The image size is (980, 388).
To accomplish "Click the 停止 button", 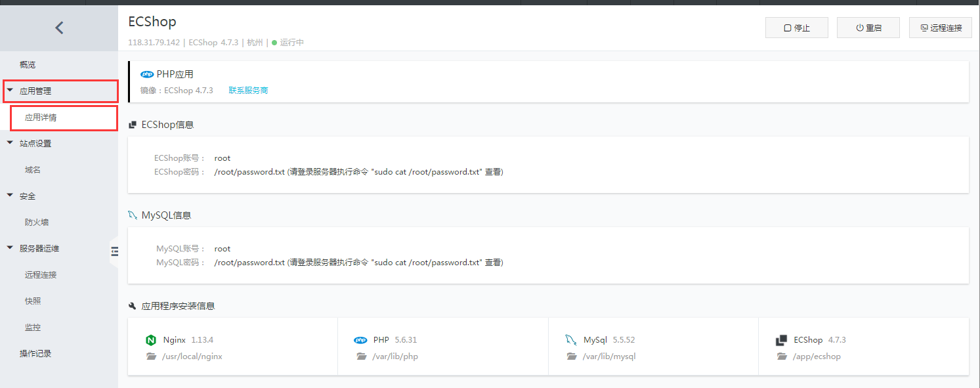I will pyautogui.click(x=797, y=28).
